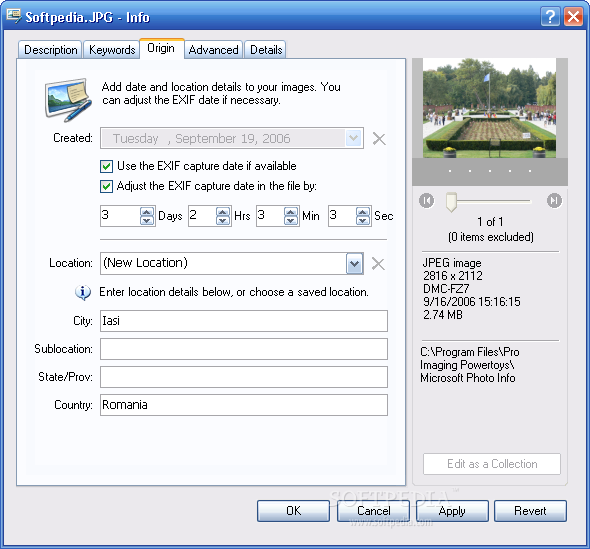Click the photo info picture icon
The width and height of the screenshot is (590, 549).
pos(68,100)
